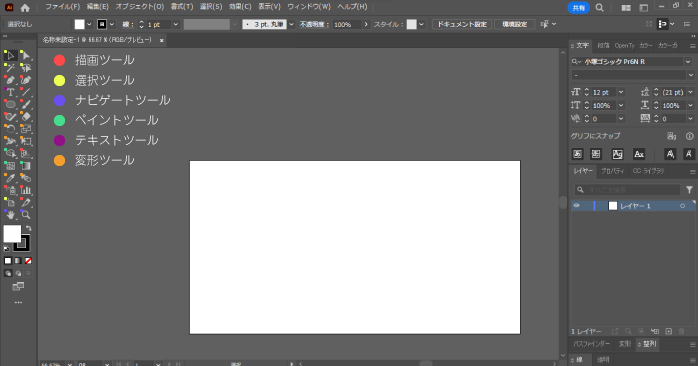Image resolution: width=698 pixels, height=366 pixels.
Task: Swap fill and stroke colors
Action: [28, 228]
